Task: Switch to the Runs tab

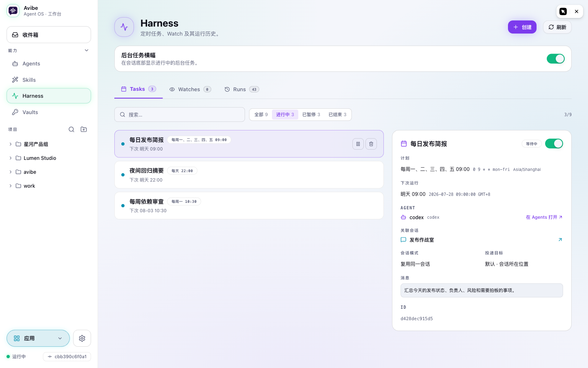Action: coord(242,89)
